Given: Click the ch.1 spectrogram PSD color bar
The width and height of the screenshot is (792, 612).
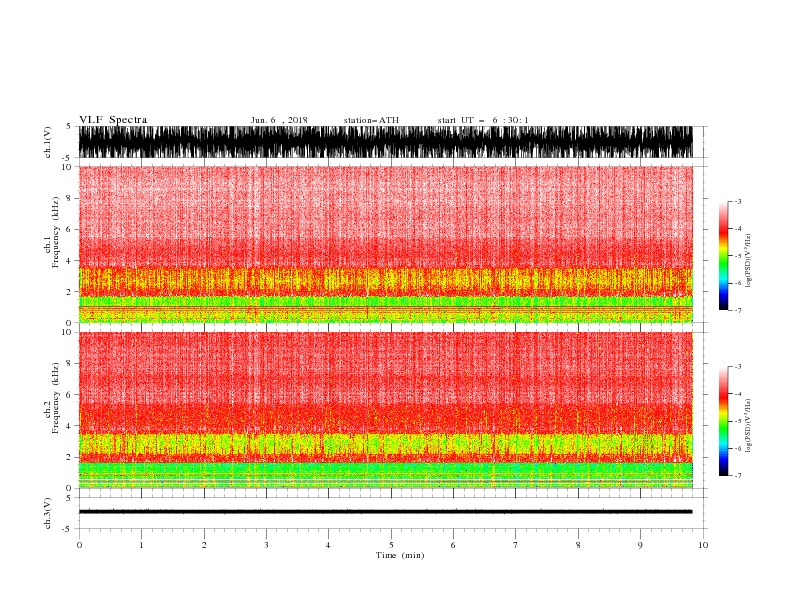Looking at the screenshot, I should 723,256.
